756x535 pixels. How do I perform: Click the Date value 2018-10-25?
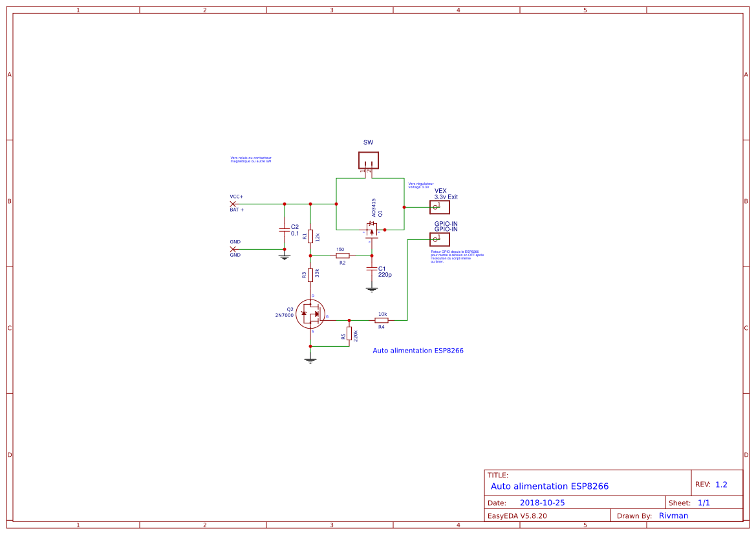pyautogui.click(x=544, y=502)
